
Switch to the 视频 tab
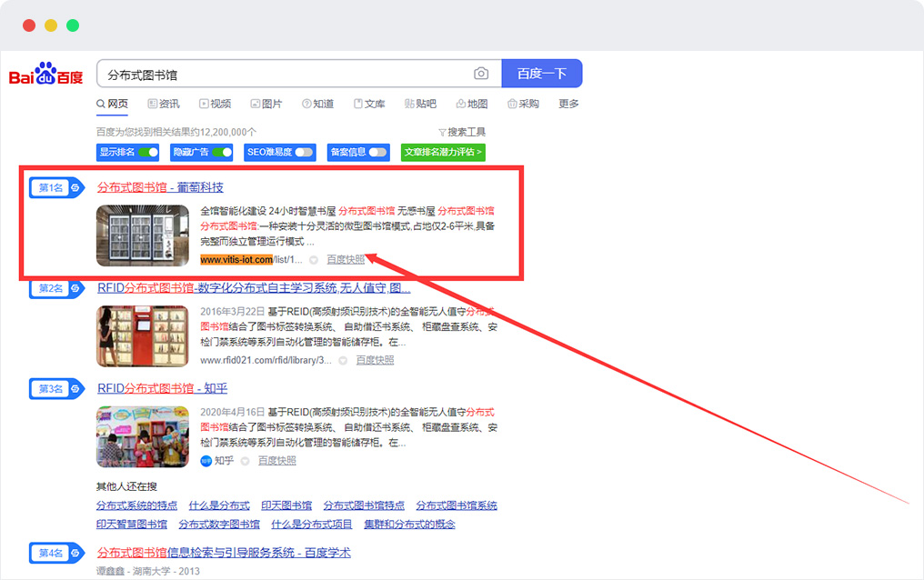point(216,104)
